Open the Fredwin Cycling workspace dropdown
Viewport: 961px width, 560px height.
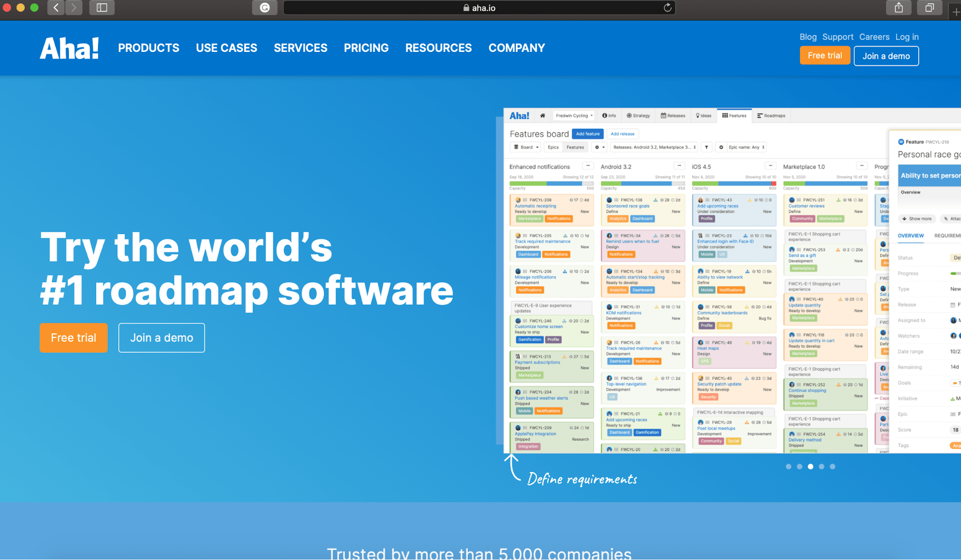click(x=574, y=116)
